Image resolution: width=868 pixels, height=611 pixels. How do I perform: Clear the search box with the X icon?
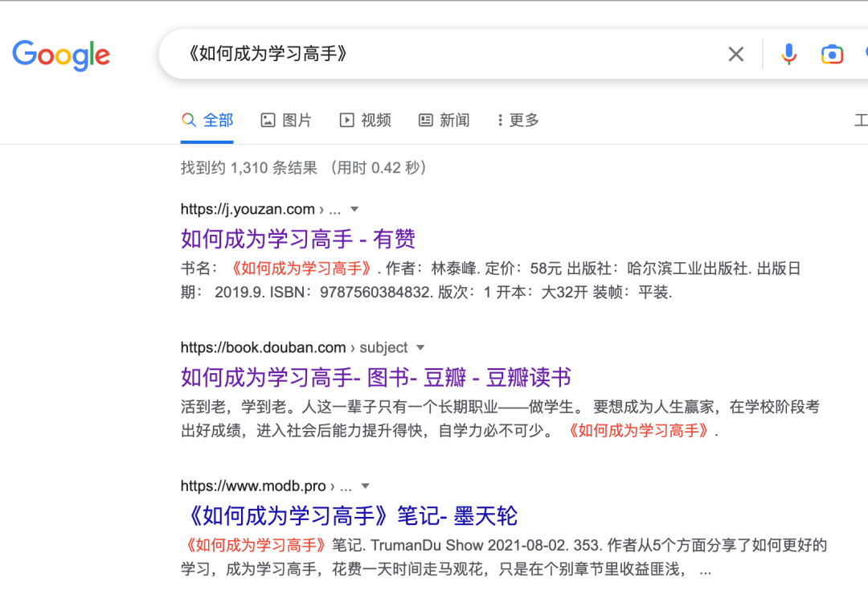coord(735,55)
